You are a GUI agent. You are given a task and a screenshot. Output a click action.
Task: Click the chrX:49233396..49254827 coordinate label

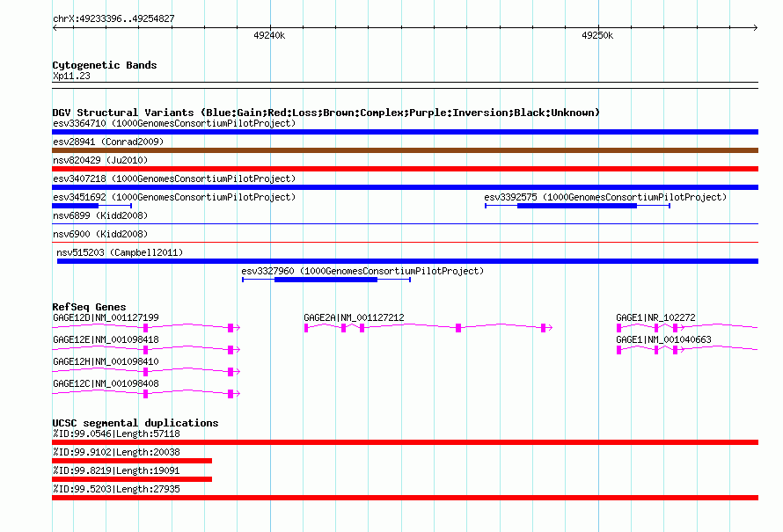tap(113, 19)
